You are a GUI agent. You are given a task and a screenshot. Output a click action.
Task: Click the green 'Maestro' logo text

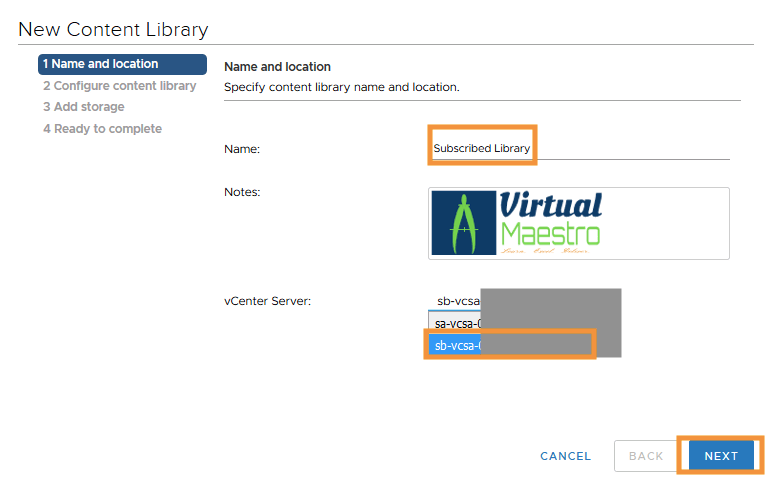[550, 235]
